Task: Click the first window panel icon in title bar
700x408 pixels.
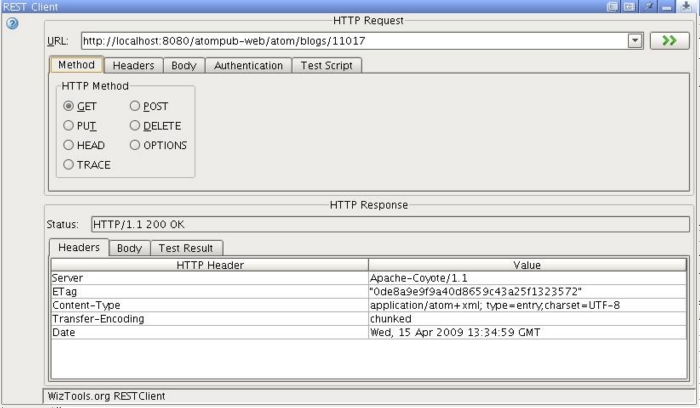Action: click(x=612, y=7)
